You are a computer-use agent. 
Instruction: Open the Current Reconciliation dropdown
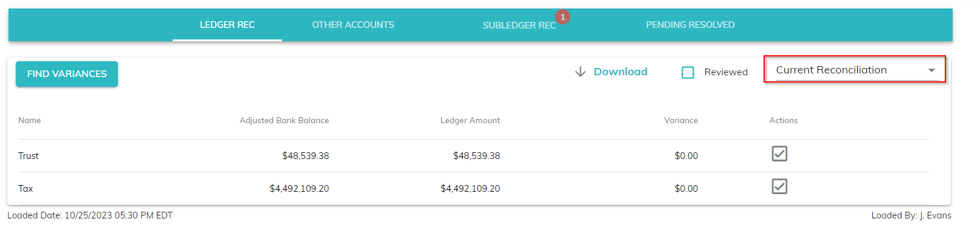tap(831, 70)
